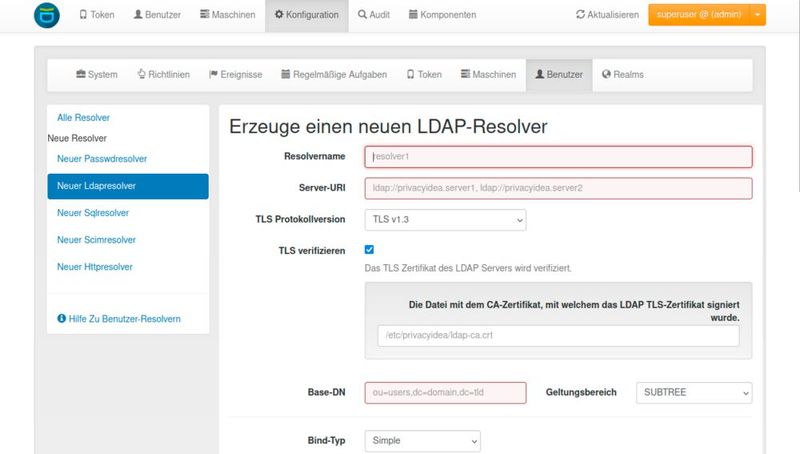
Task: Switch to System configuration sub-tab
Action: pos(97,74)
